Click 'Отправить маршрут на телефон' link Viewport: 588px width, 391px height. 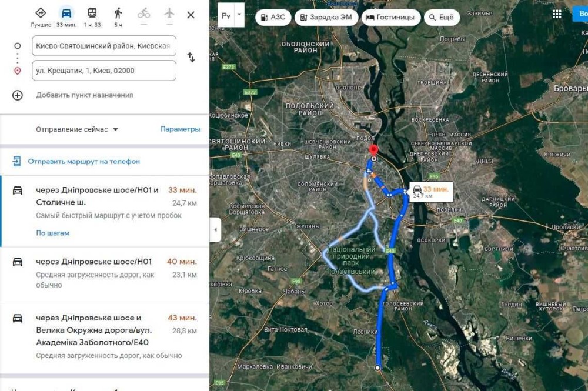pos(83,162)
